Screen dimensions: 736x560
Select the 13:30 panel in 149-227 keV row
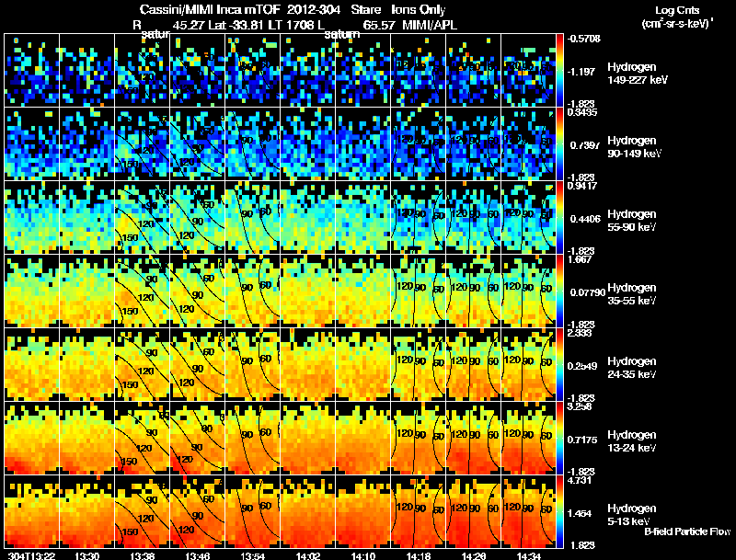(x=86, y=70)
